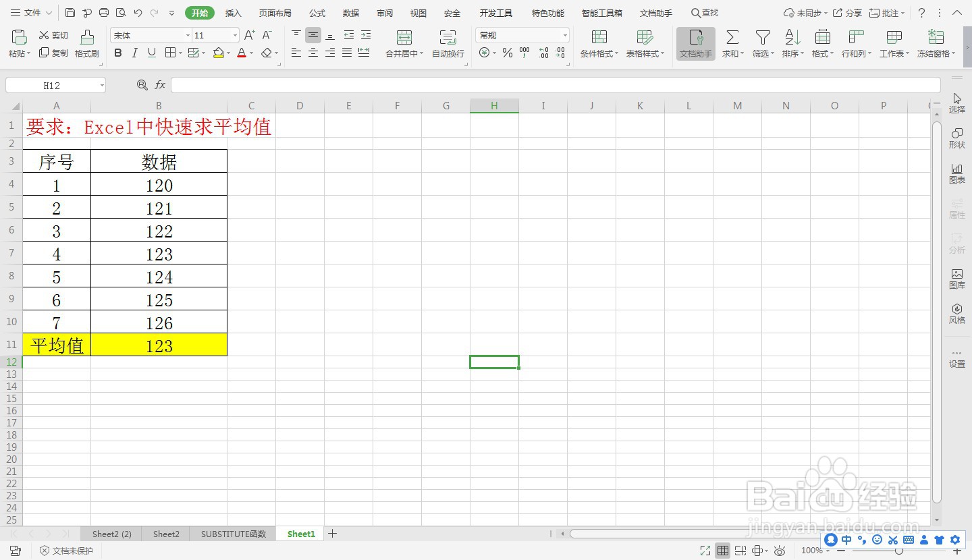Undo the last action
Viewport: 972px width, 560px height.
[x=138, y=13]
